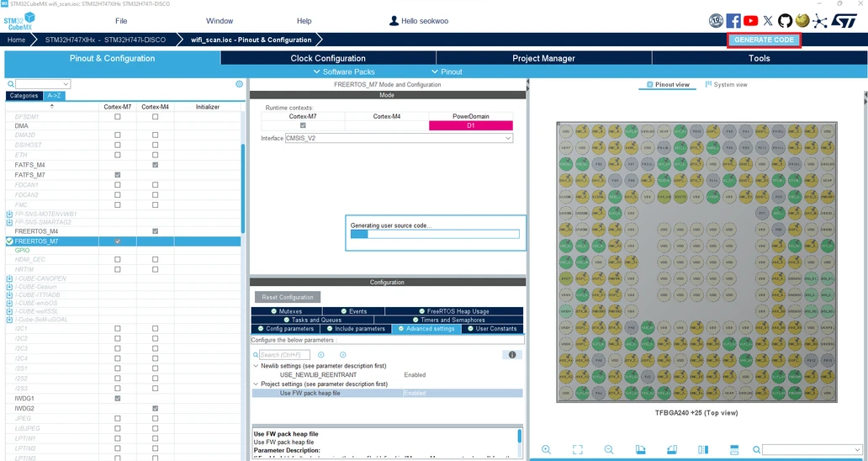
Task: Click the zoom in icon under pinout
Action: point(546,450)
